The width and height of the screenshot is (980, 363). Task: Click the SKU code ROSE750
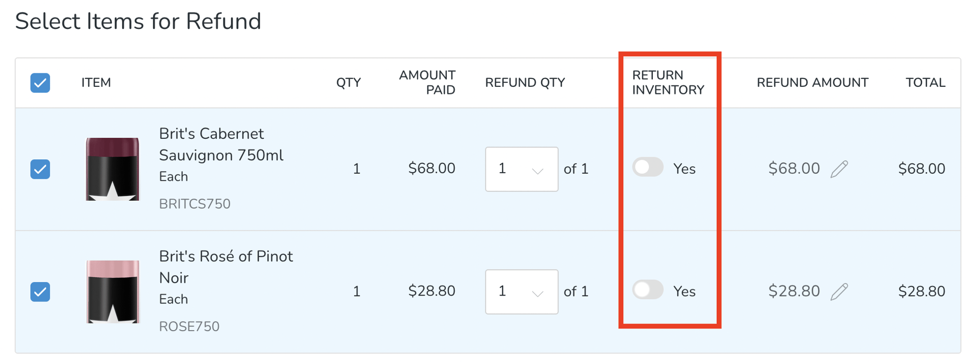189,327
